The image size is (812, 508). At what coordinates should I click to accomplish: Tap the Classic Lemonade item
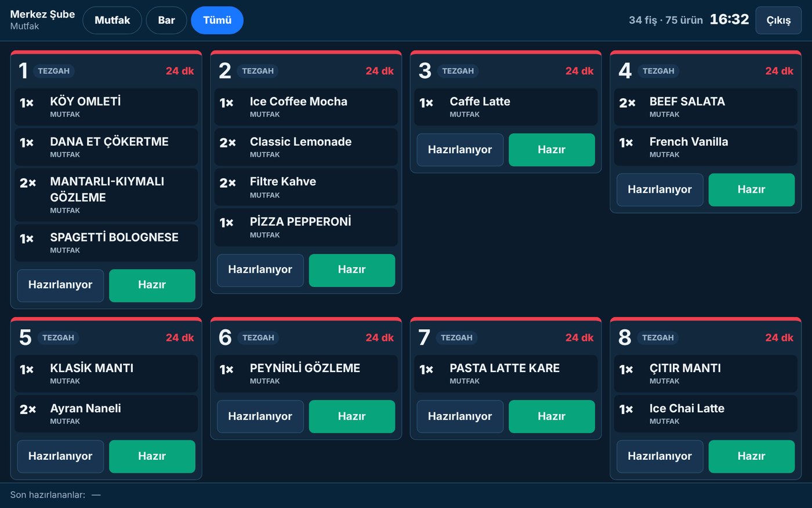(306, 147)
